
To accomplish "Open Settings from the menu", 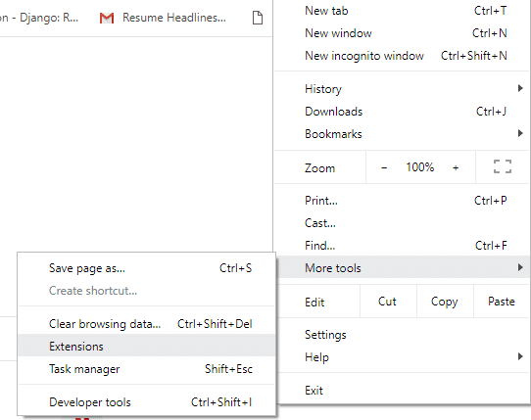I will pos(403,335).
